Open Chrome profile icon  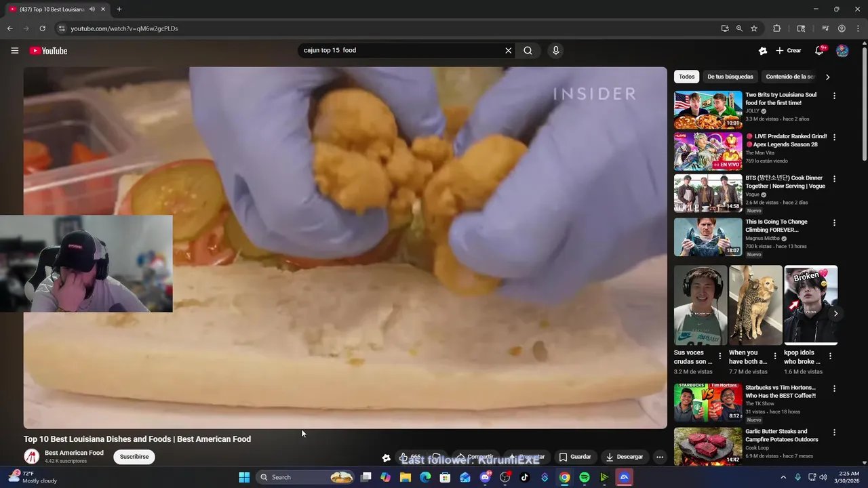pyautogui.click(x=842, y=28)
